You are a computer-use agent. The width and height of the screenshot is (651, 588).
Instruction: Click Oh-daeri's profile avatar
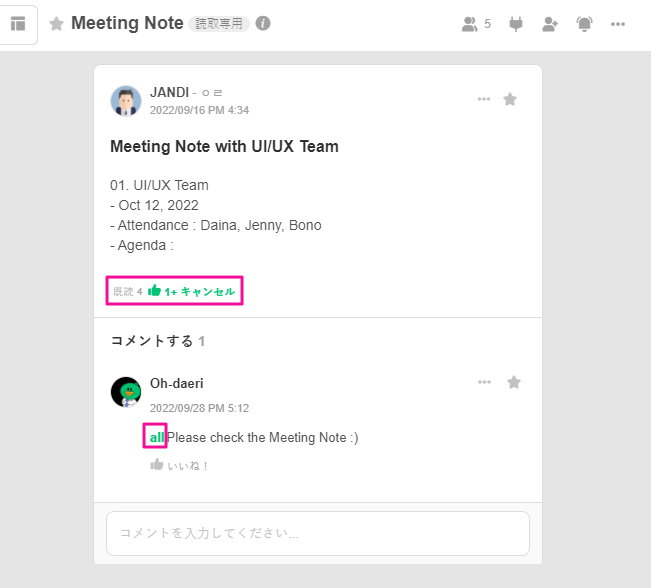click(126, 392)
